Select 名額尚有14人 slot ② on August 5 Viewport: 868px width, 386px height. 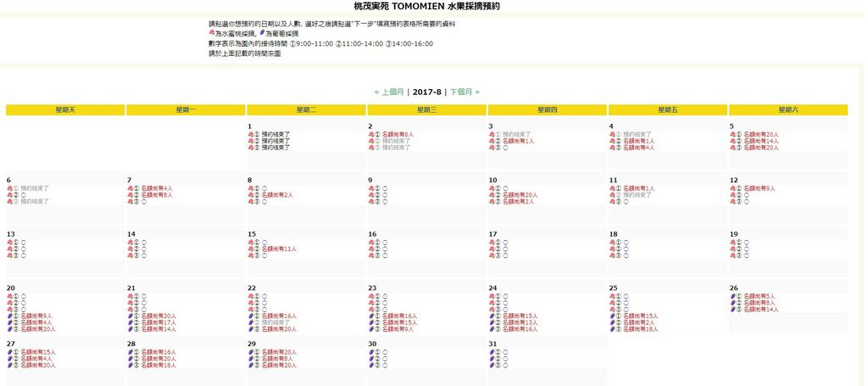tap(761, 141)
